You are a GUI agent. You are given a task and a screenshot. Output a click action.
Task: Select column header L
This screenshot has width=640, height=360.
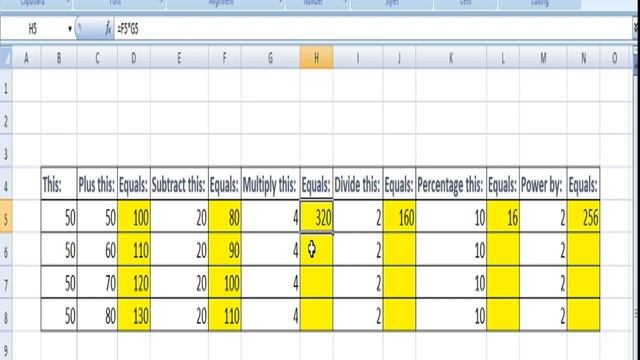(503, 58)
